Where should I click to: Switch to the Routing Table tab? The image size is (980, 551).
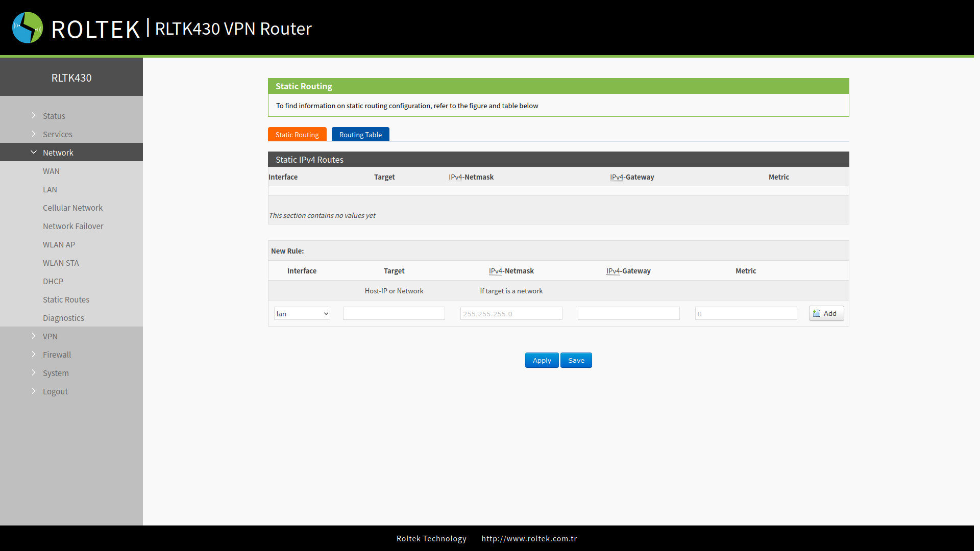[x=360, y=134]
